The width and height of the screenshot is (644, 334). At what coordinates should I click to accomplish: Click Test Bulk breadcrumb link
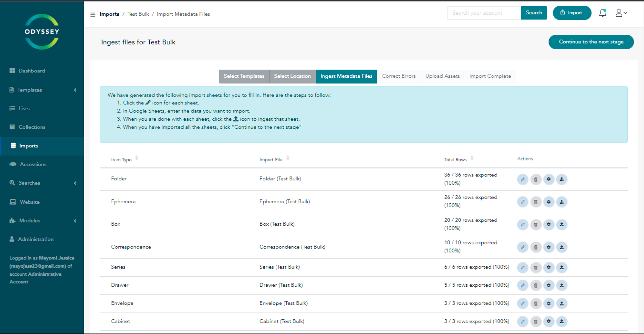pos(138,14)
